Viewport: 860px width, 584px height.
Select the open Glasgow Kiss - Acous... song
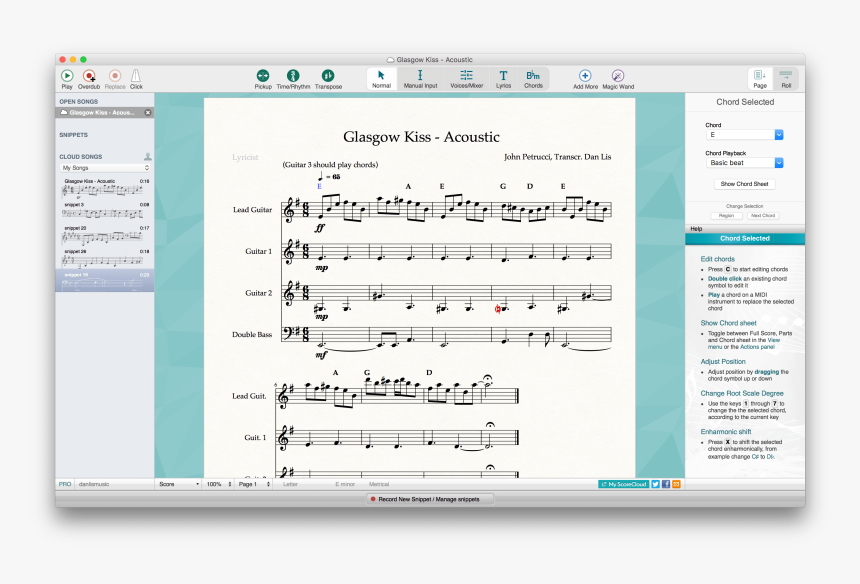click(101, 112)
